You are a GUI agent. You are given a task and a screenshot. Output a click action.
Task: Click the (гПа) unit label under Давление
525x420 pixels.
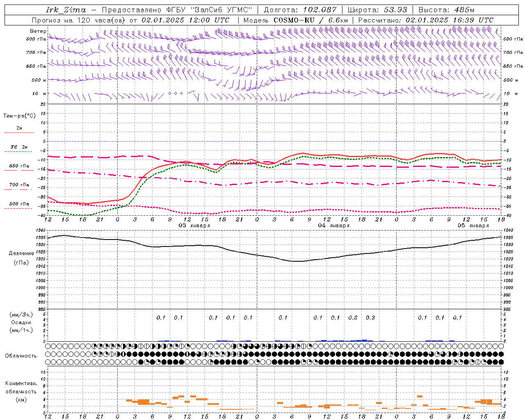(x=21, y=263)
